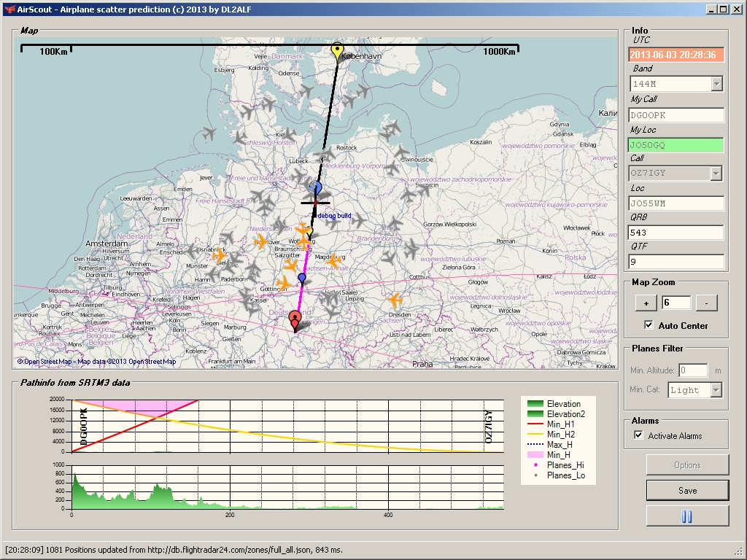
Task: Click the Map Zoom value field showing 6
Action: point(676,303)
